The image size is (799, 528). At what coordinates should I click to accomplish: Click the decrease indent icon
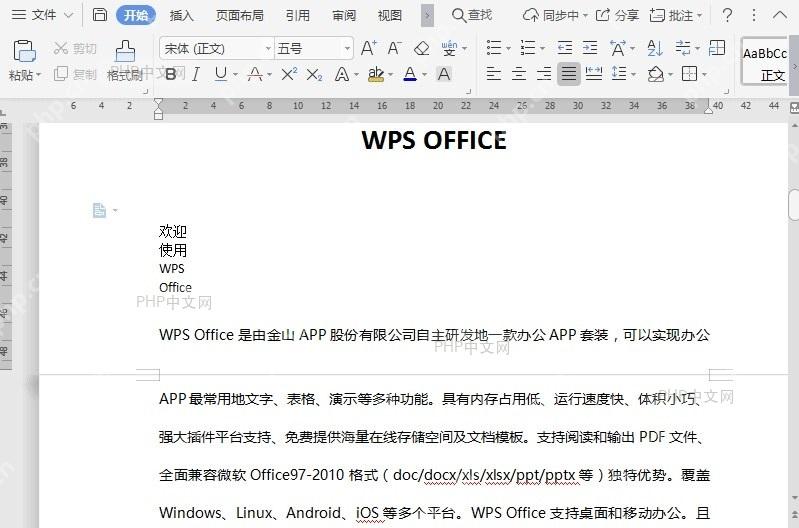point(565,48)
